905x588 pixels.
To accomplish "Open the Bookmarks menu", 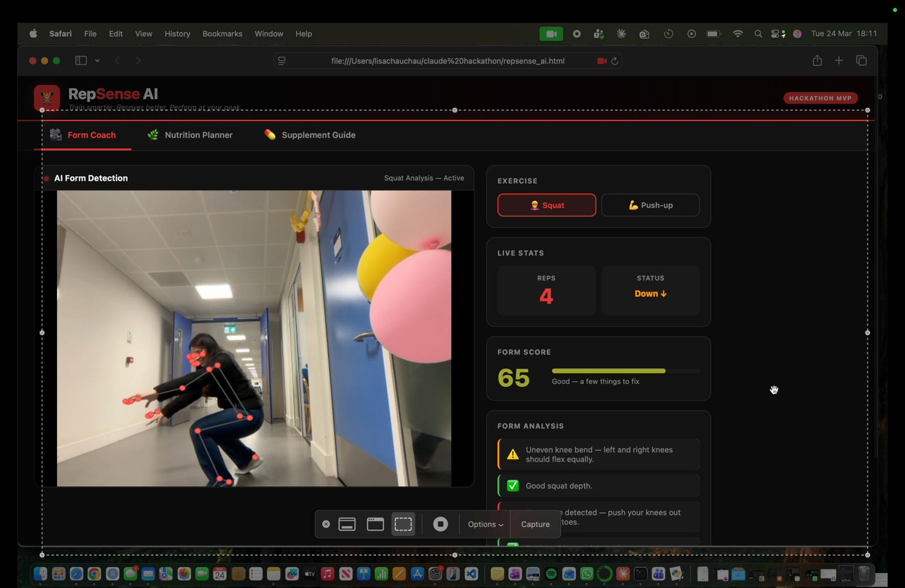I will [222, 34].
